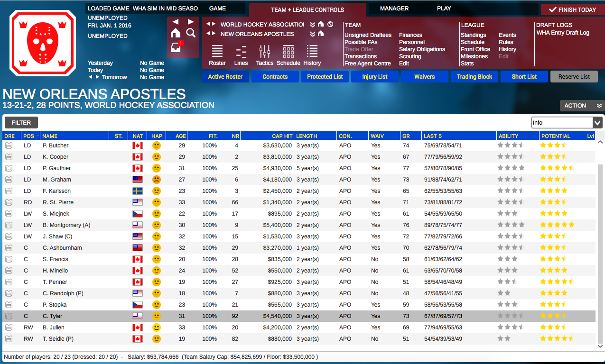Screen dimensions: 605x364
Task: Open the GAME menu
Action: click(x=218, y=8)
